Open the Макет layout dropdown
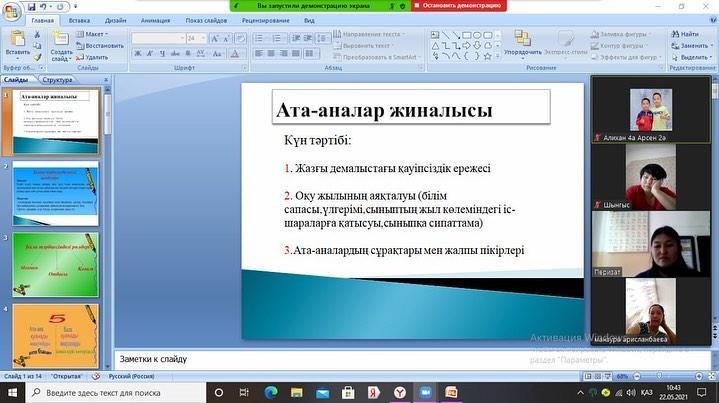Screen dimensions: 719x403 pyautogui.click(x=96, y=34)
